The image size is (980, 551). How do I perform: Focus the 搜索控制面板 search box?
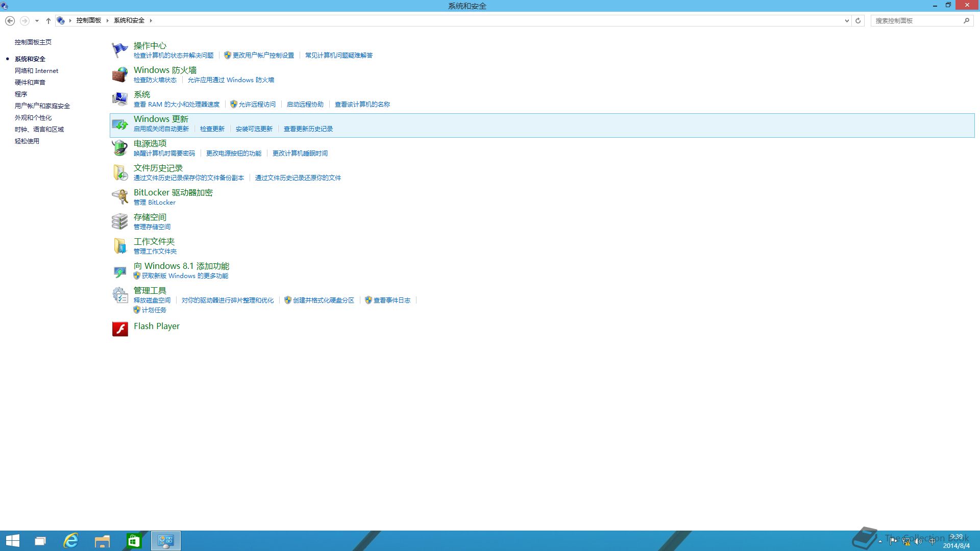tap(917, 20)
